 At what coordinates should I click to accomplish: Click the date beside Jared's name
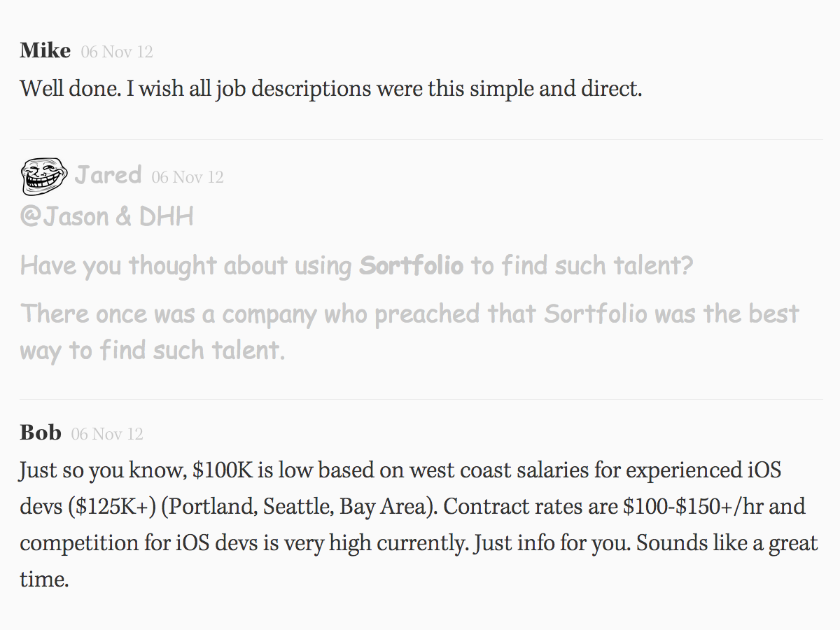(188, 177)
